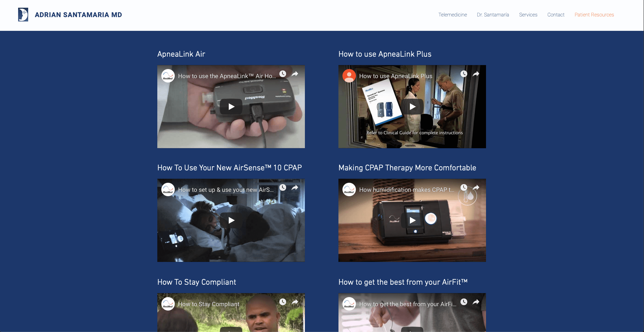
Task: Click Watch Later clock on Stay Compliant video
Action: click(283, 302)
